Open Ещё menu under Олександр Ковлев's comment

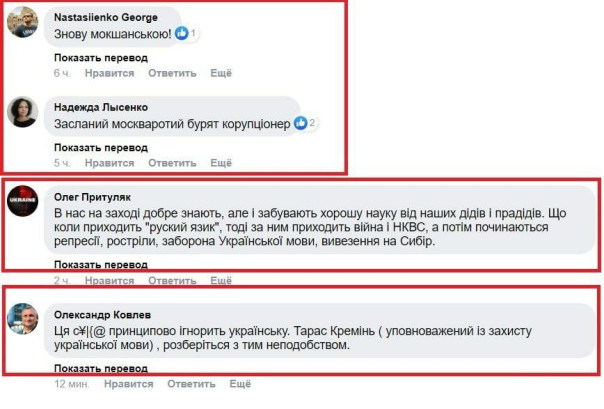pyautogui.click(x=240, y=384)
